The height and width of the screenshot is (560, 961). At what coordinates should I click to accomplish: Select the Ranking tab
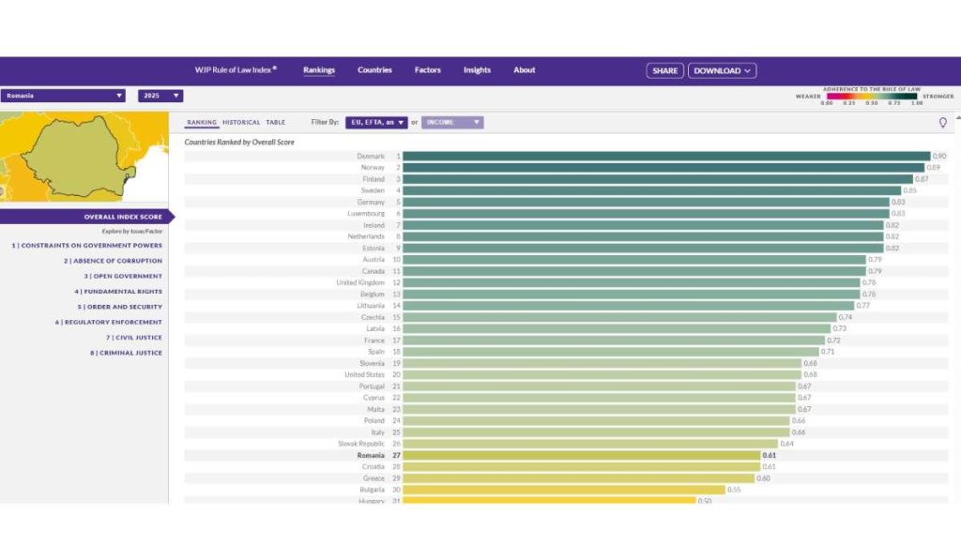coord(202,122)
